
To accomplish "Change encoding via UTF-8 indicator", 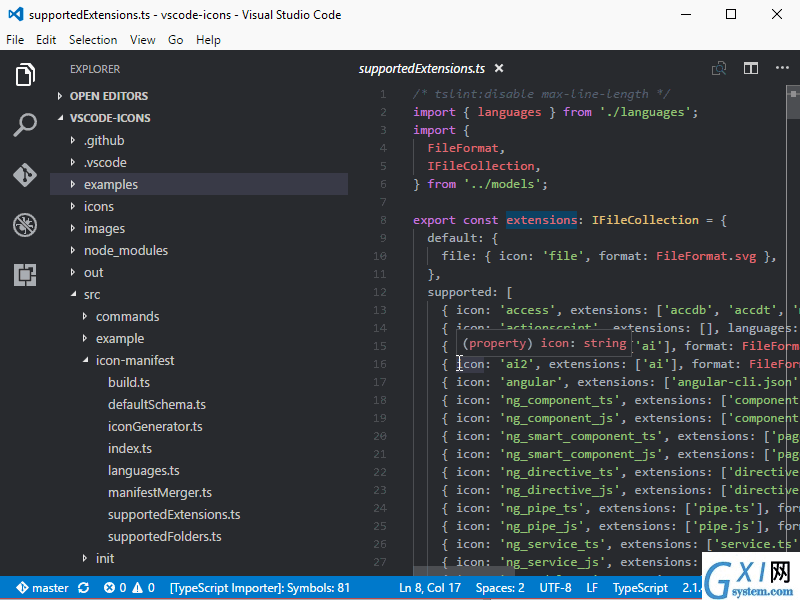I will click(x=556, y=588).
